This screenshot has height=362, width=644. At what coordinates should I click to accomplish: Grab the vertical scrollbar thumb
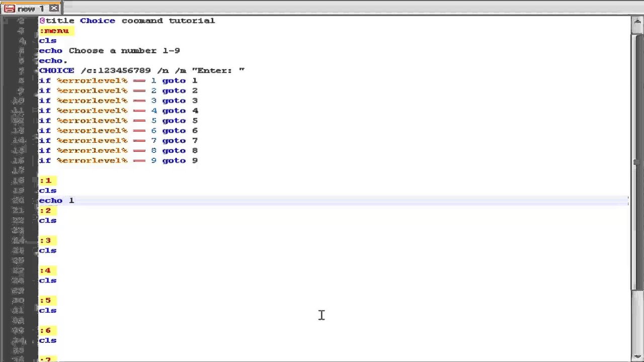636,162
